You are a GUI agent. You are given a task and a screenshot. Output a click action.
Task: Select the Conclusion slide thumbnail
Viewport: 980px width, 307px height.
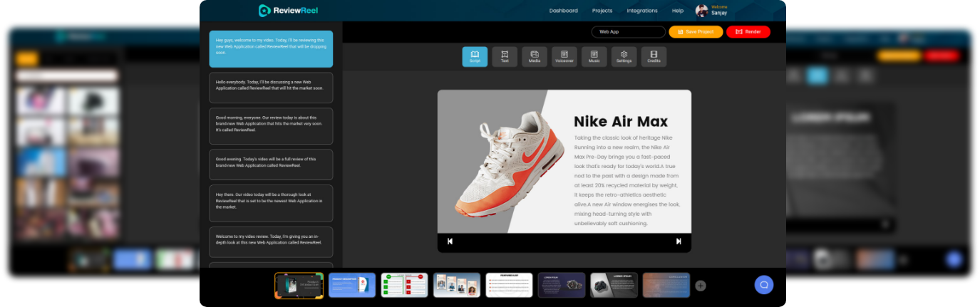tap(666, 285)
